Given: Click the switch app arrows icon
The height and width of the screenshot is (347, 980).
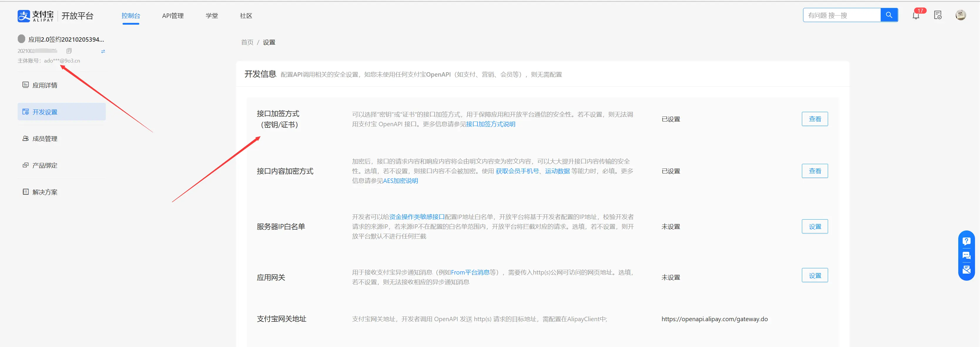Looking at the screenshot, I should 103,51.
